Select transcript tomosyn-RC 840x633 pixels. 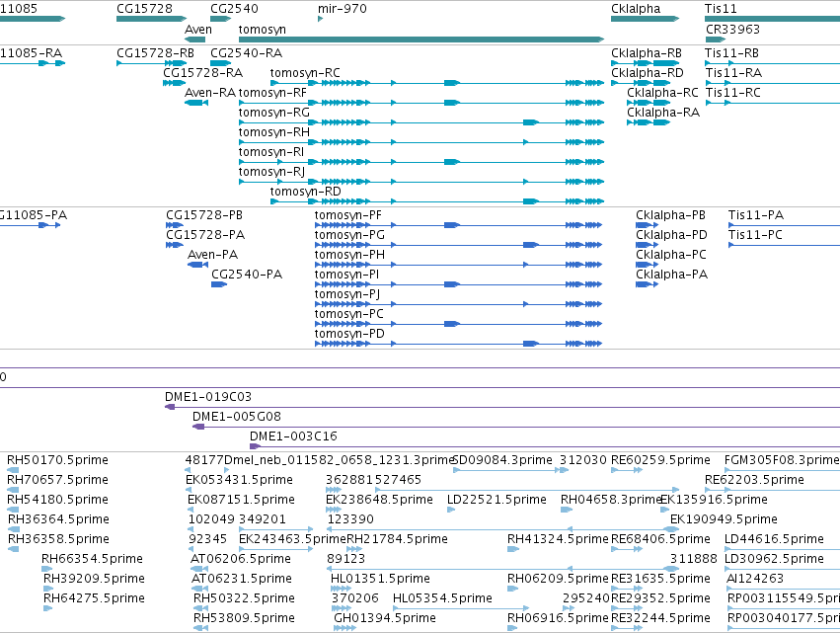[x=437, y=83]
